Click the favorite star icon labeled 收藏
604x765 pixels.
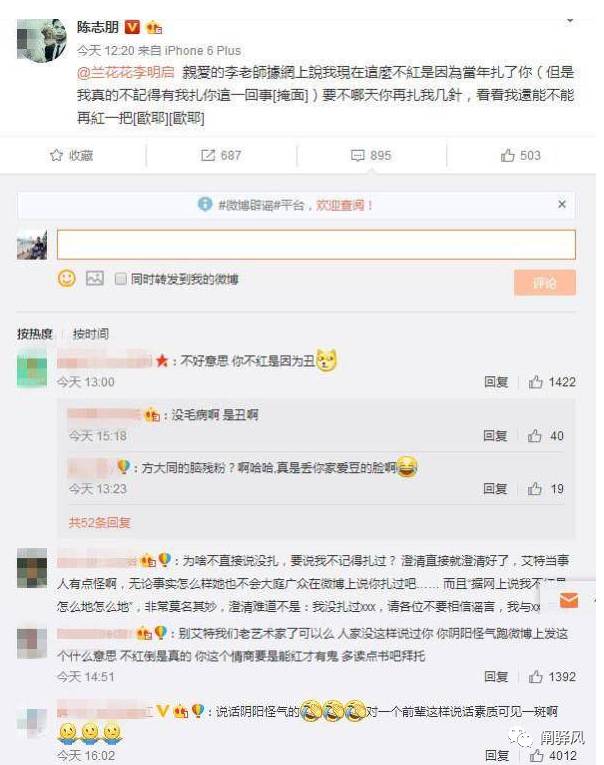point(56,155)
